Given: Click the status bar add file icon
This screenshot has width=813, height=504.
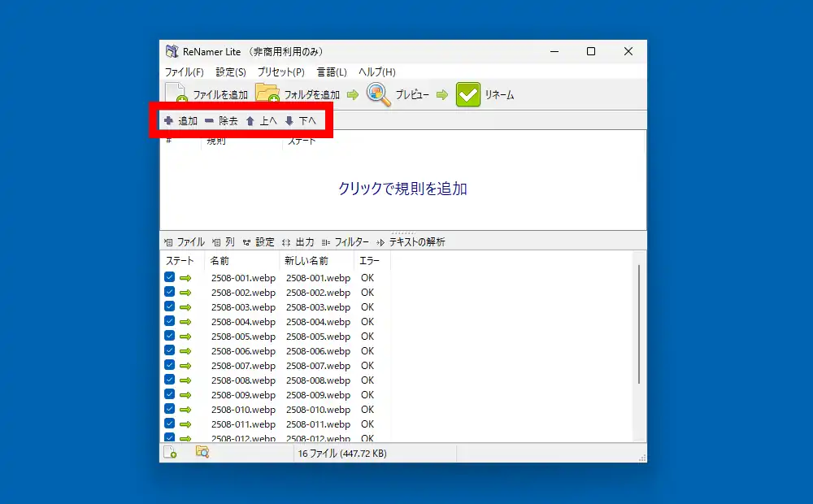Looking at the screenshot, I should (x=170, y=452).
